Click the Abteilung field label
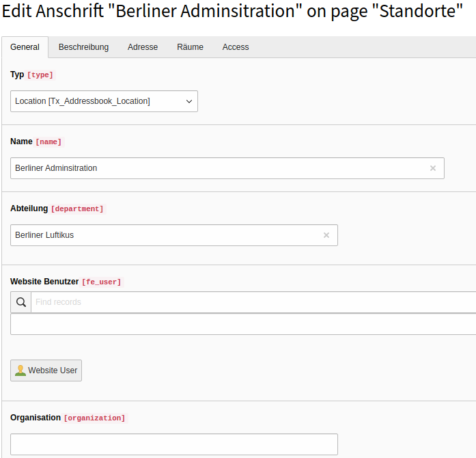 pos(29,208)
